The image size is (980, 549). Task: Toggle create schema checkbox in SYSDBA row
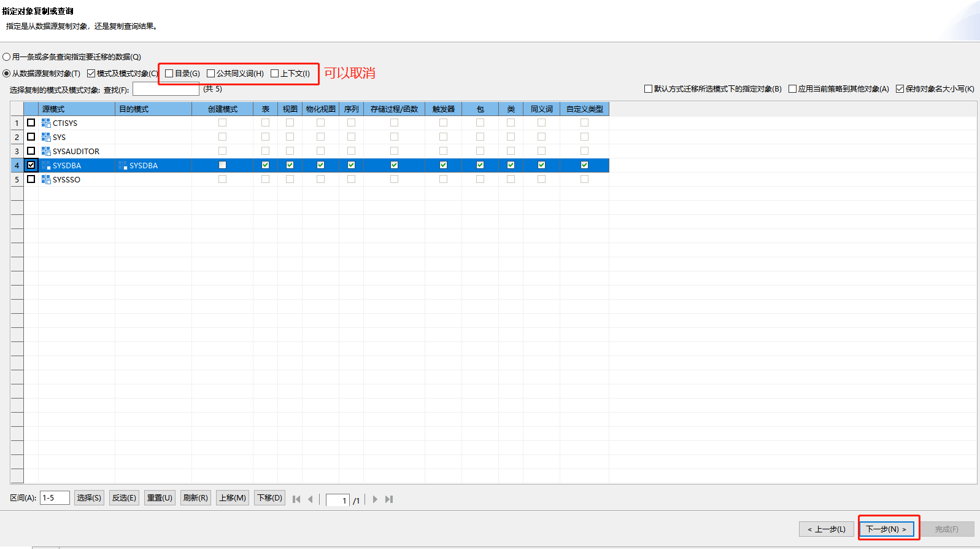(222, 165)
